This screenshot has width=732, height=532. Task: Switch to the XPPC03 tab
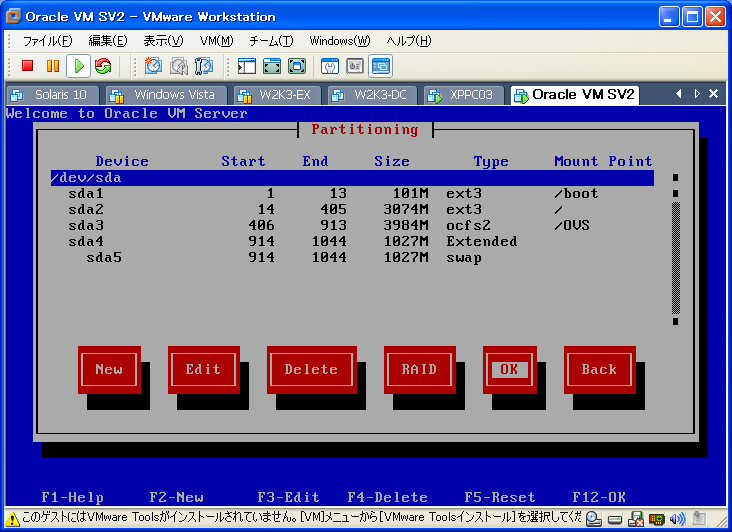pos(464,95)
